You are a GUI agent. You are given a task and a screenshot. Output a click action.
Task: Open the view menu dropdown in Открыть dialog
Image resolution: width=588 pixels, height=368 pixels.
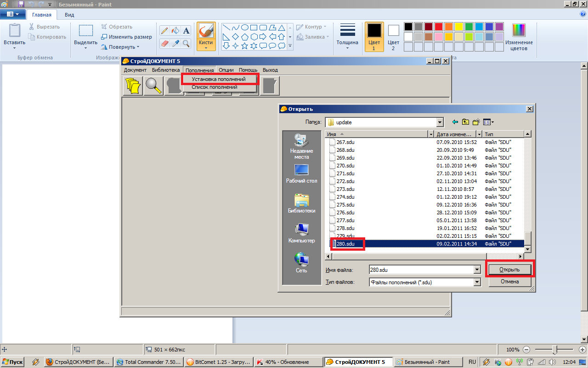488,122
